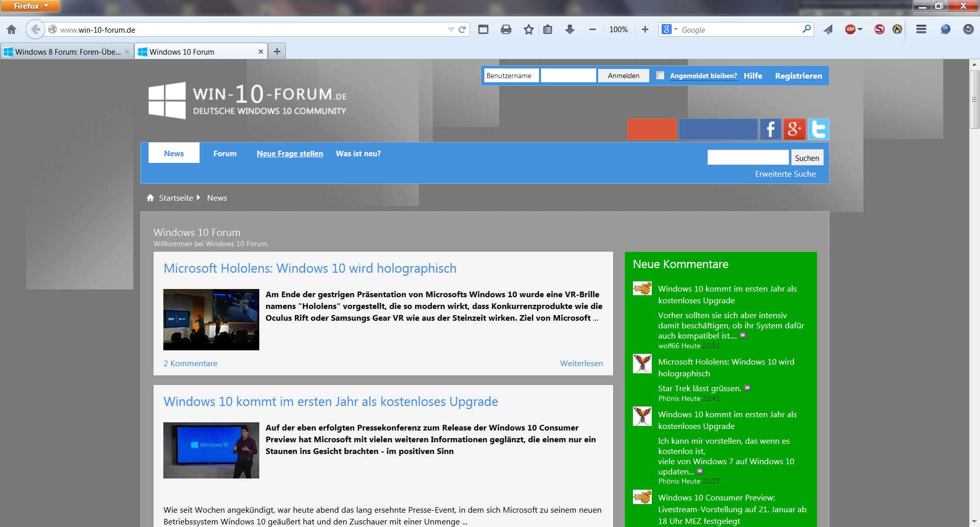Select the Windows 10 Forum tab
980x527 pixels.
(201, 52)
